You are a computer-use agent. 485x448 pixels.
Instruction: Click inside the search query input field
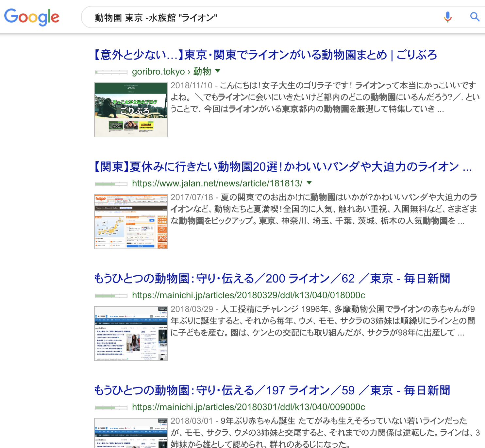(x=229, y=17)
